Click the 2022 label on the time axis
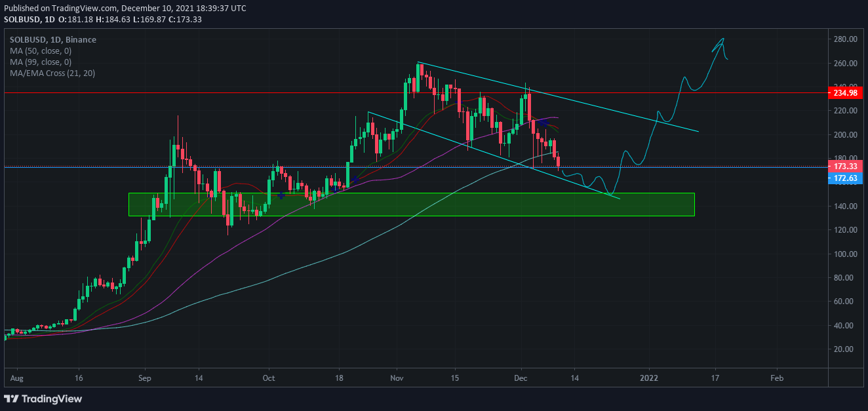Viewport: 868px width, 411px height. tap(649, 378)
